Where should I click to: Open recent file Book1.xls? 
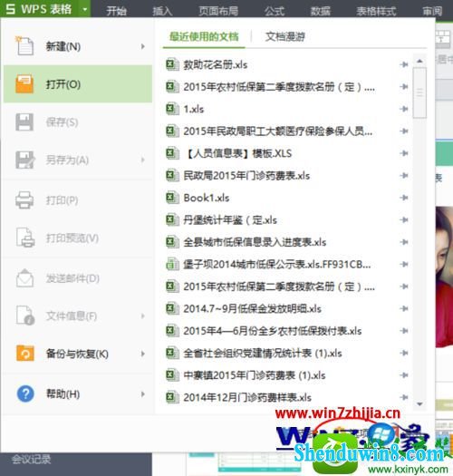(207, 198)
